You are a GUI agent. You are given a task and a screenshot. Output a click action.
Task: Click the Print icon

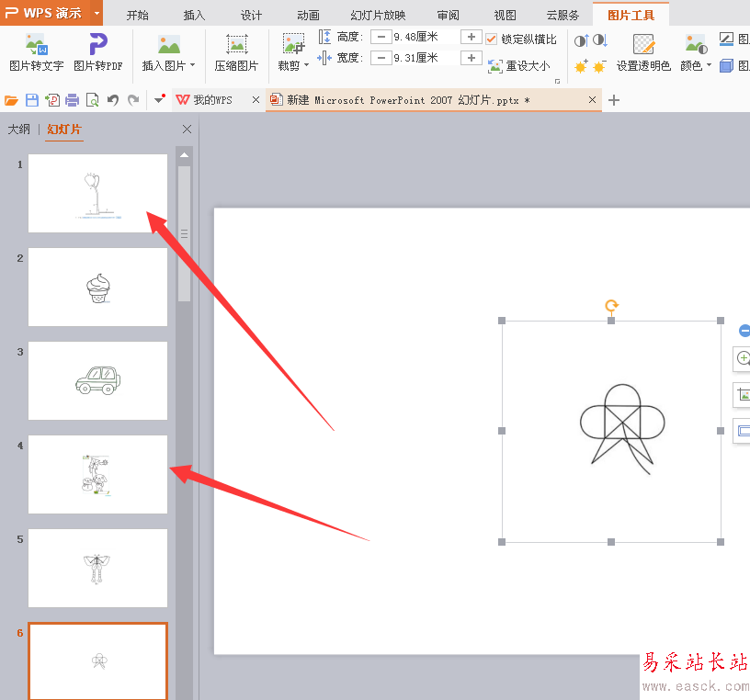[x=73, y=100]
